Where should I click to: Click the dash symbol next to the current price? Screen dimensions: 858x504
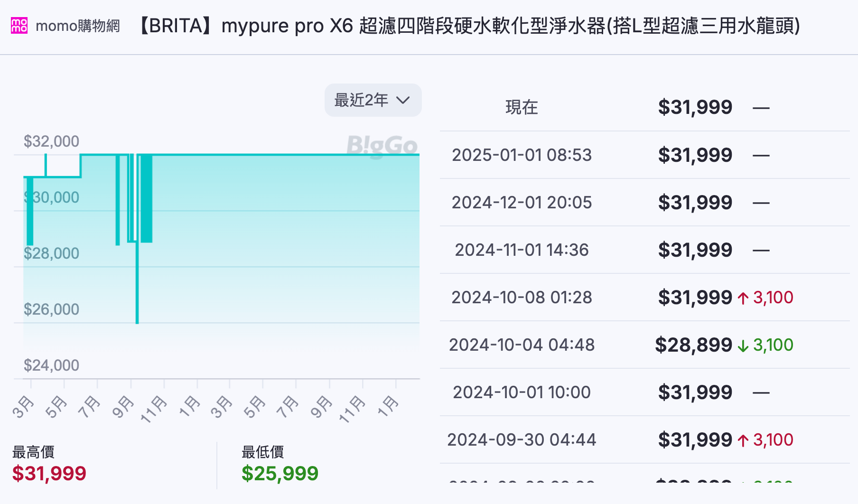tap(761, 107)
